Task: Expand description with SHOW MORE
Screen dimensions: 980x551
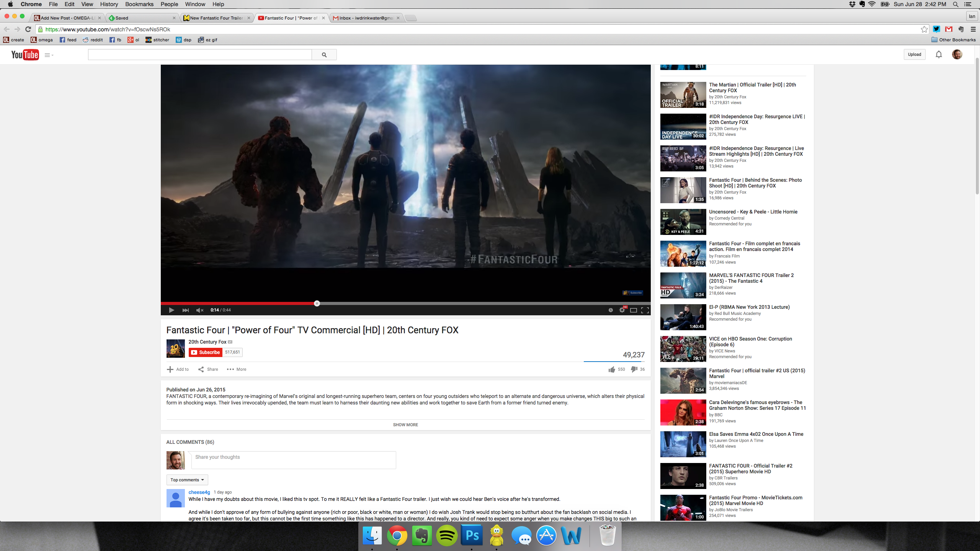Action: pos(405,425)
